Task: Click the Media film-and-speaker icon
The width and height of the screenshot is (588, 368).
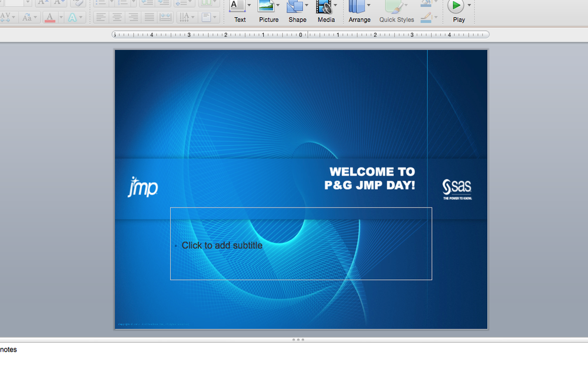Action: tap(324, 6)
